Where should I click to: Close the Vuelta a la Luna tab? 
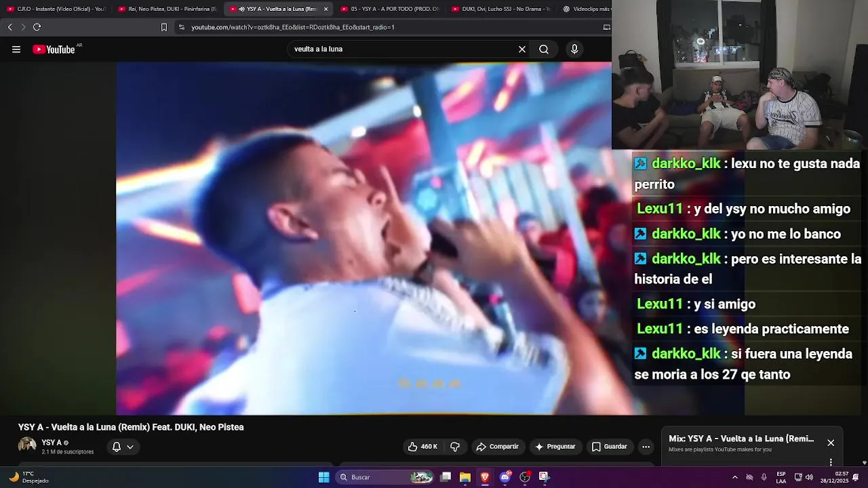325,9
